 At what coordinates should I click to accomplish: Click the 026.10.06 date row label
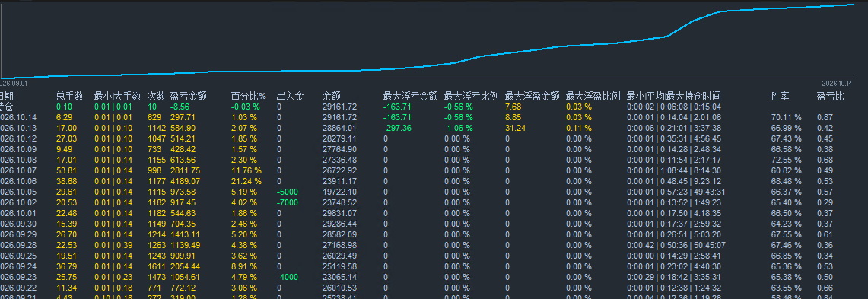17,181
